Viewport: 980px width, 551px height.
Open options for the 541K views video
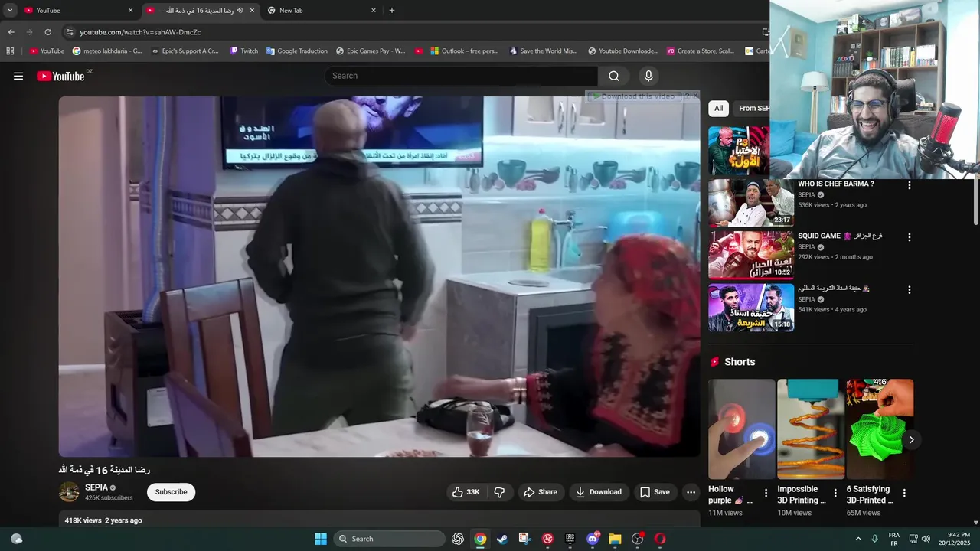tap(910, 290)
